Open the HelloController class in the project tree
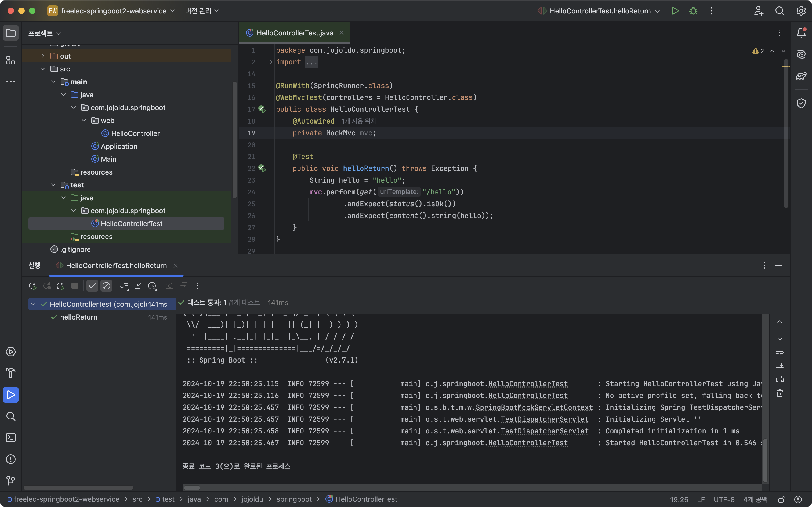Screen dimensions: 812x507 tap(135, 133)
